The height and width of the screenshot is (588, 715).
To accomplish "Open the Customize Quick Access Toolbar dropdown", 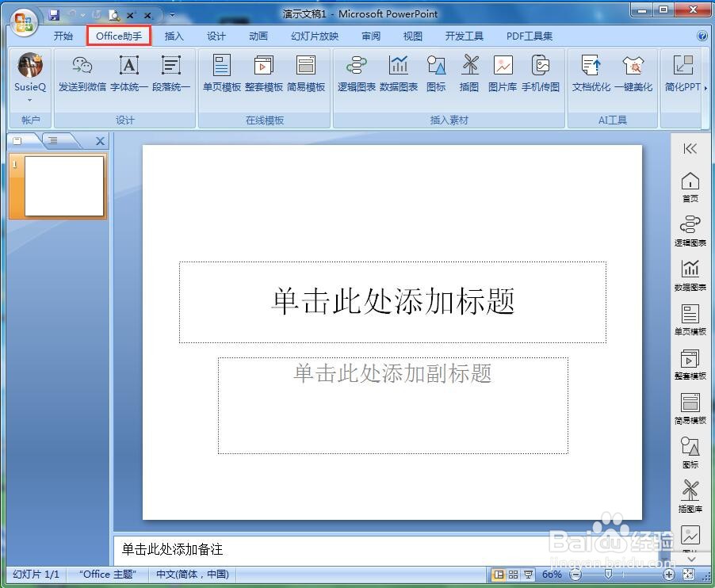I will point(171,13).
